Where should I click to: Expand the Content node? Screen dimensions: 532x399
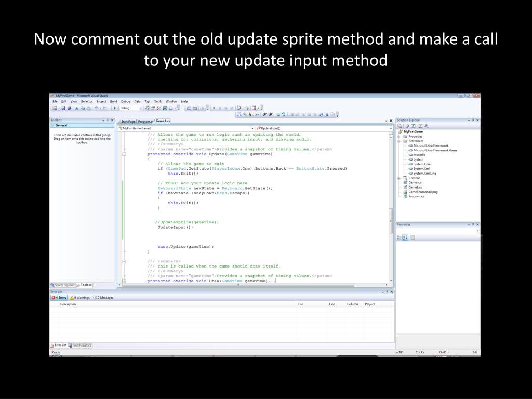399,178
